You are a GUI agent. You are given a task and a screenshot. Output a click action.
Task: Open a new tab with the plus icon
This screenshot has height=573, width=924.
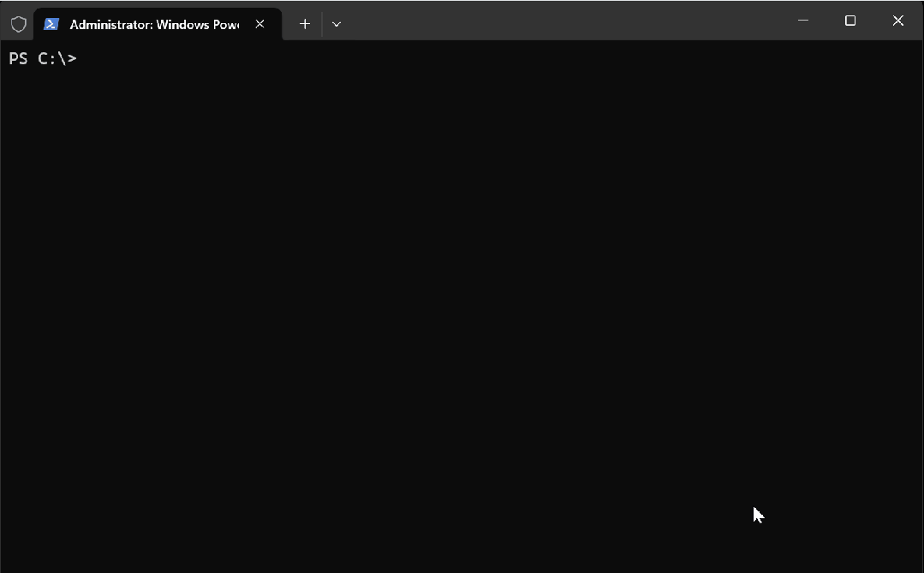[x=304, y=24]
